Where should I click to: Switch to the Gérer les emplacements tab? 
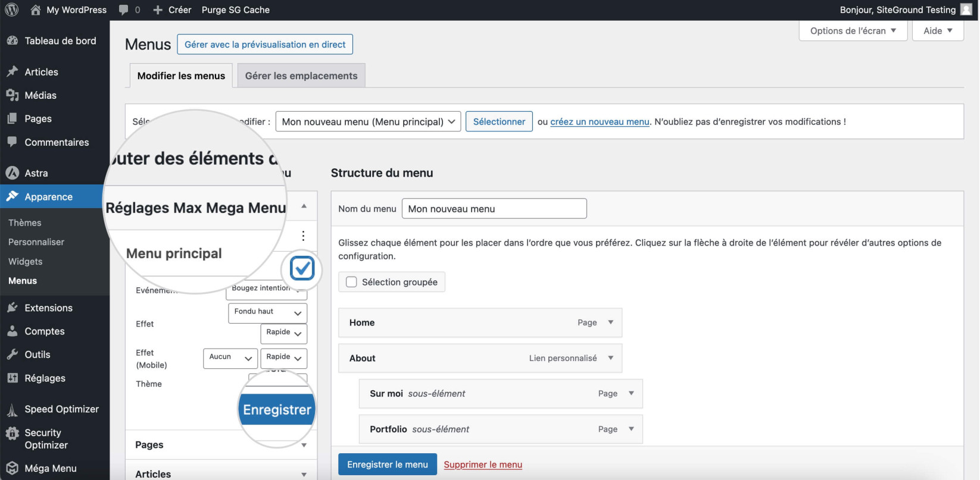pyautogui.click(x=301, y=76)
